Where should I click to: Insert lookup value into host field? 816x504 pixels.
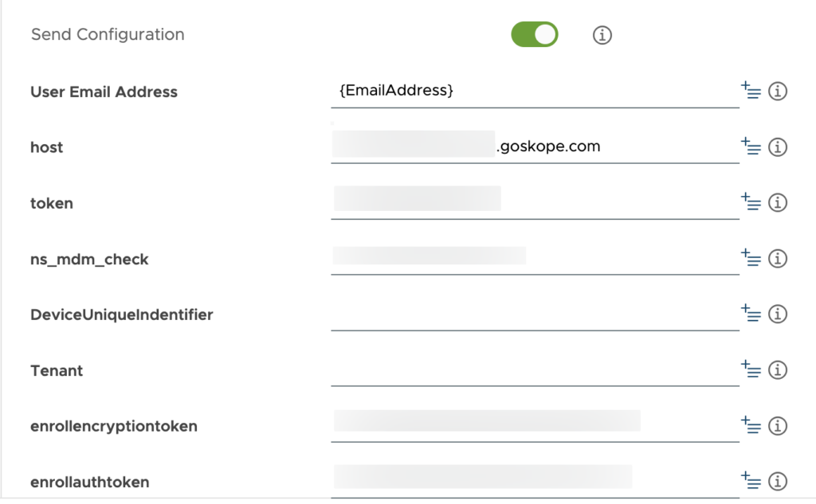point(751,147)
